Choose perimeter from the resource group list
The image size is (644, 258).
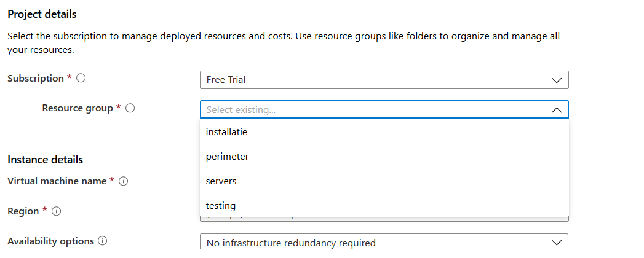click(227, 157)
